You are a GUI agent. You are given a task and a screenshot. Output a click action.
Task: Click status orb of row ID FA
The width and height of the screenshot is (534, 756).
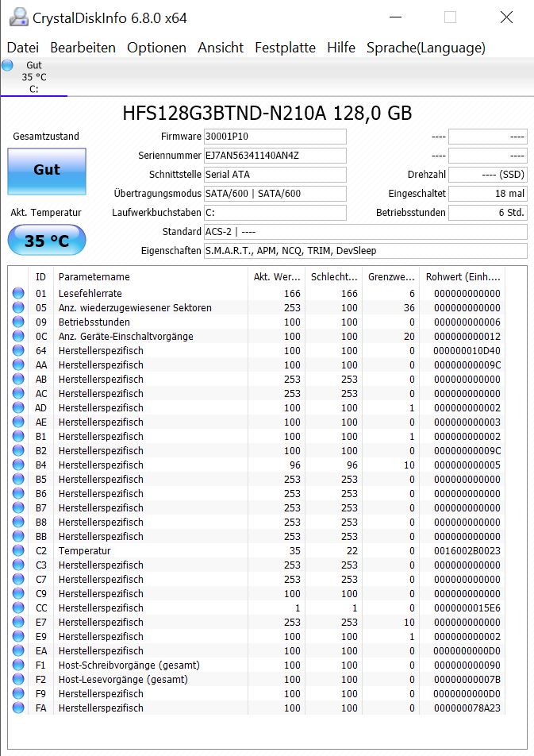coord(18,708)
